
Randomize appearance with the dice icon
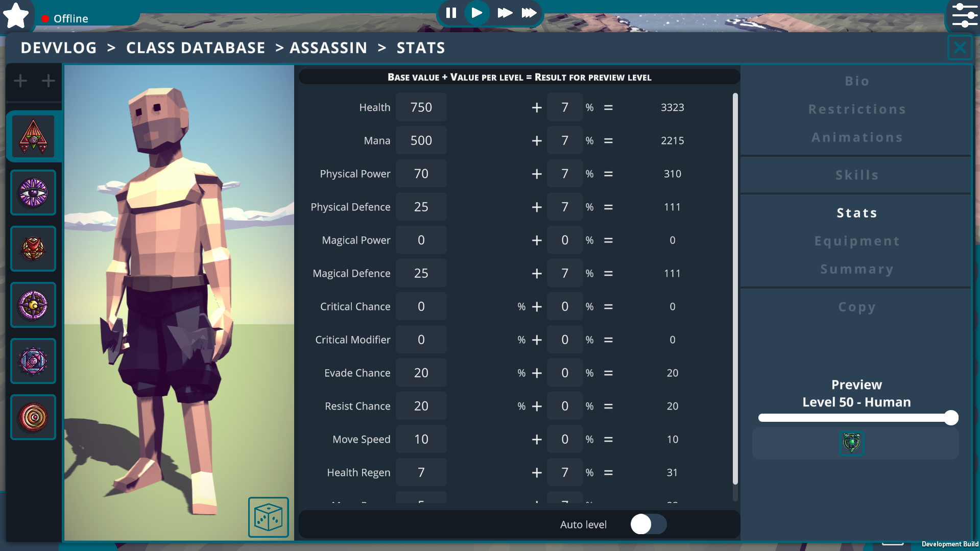pyautogui.click(x=269, y=517)
